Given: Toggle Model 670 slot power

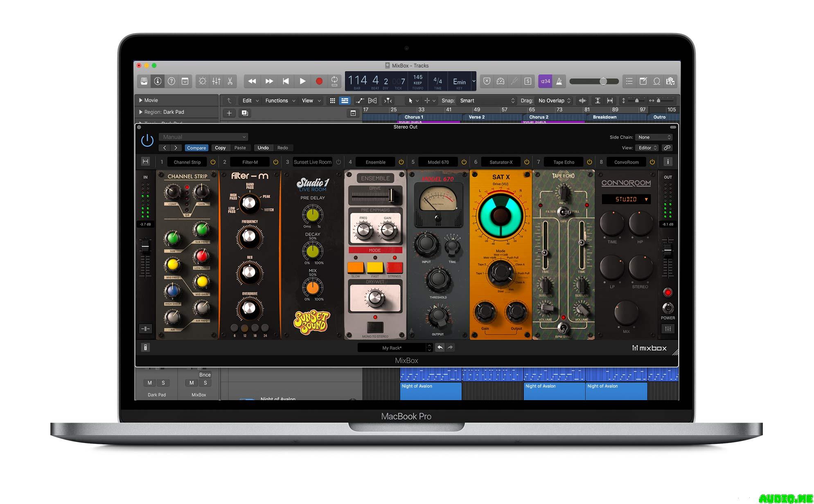Looking at the screenshot, I should (x=464, y=162).
